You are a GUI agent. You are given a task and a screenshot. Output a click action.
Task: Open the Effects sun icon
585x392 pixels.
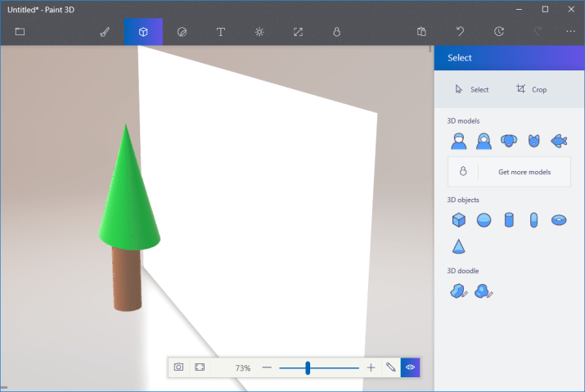pos(259,32)
